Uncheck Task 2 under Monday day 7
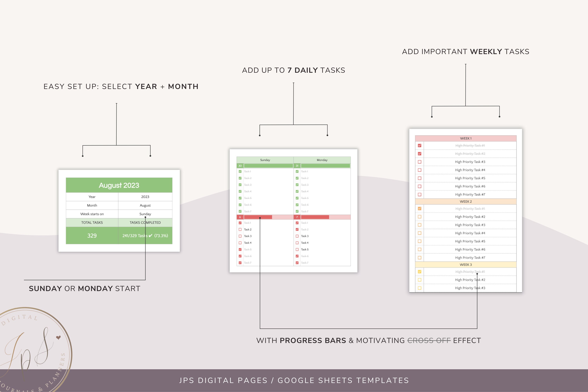The image size is (588, 392). tap(297, 230)
